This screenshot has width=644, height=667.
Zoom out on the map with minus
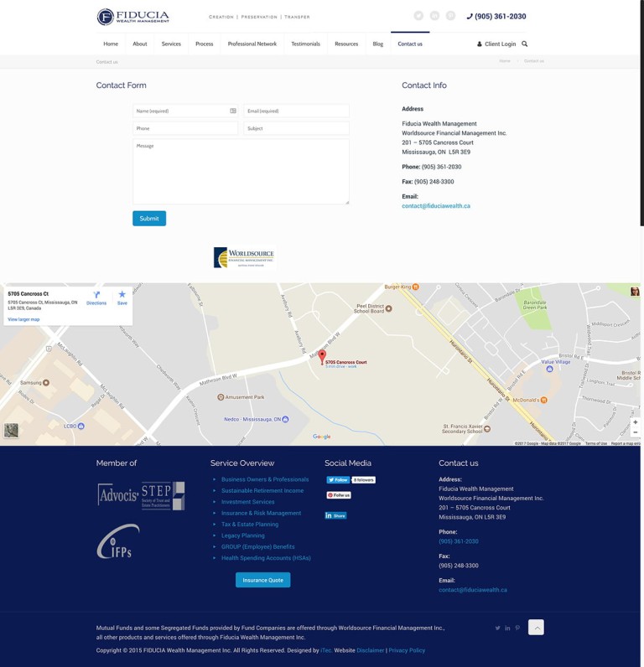click(x=635, y=432)
